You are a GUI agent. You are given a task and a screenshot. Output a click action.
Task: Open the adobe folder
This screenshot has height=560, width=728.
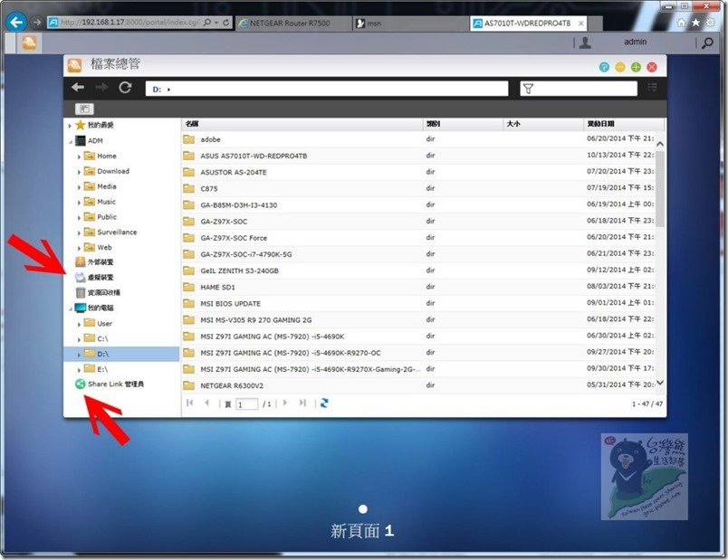click(x=210, y=139)
